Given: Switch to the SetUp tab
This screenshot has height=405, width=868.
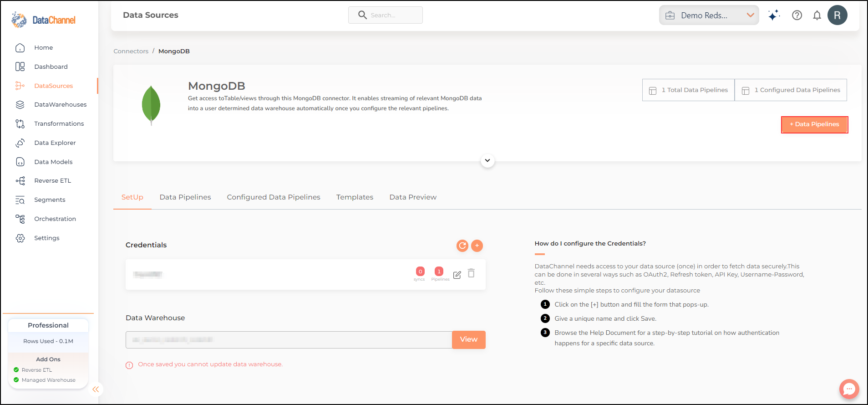Looking at the screenshot, I should coord(132,197).
